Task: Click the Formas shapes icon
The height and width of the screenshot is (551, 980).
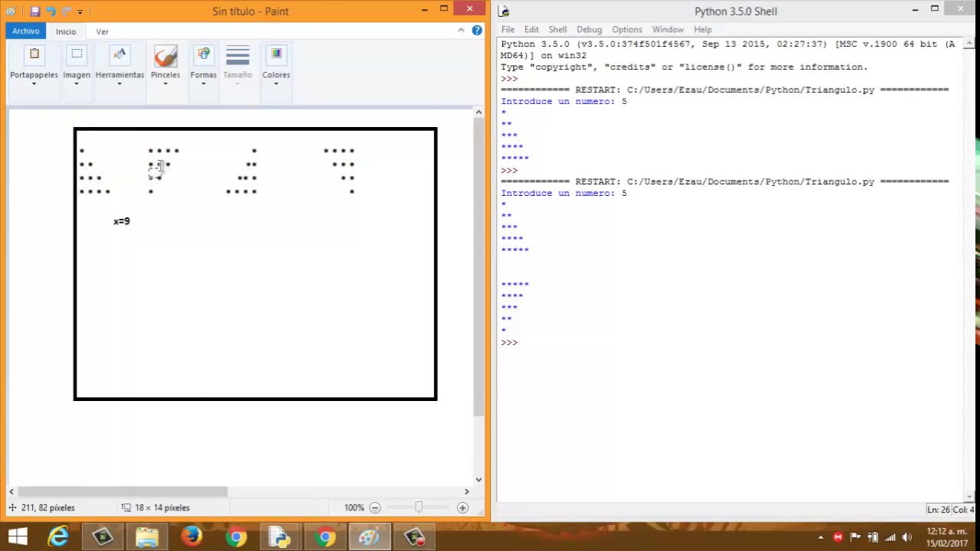Action: 204,55
